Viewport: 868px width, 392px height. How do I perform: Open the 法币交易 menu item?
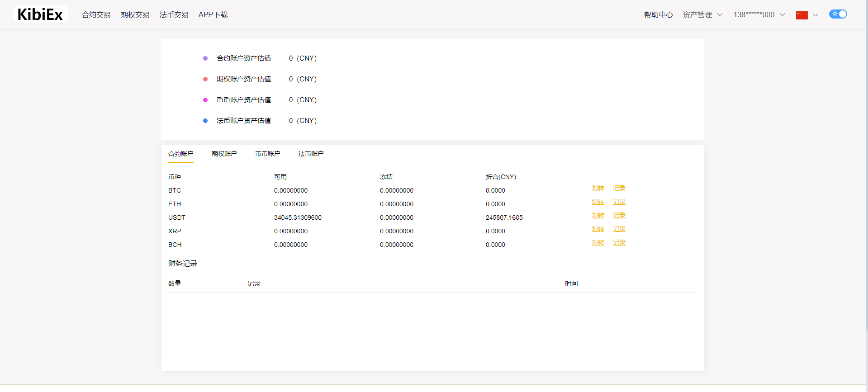[x=174, y=15]
